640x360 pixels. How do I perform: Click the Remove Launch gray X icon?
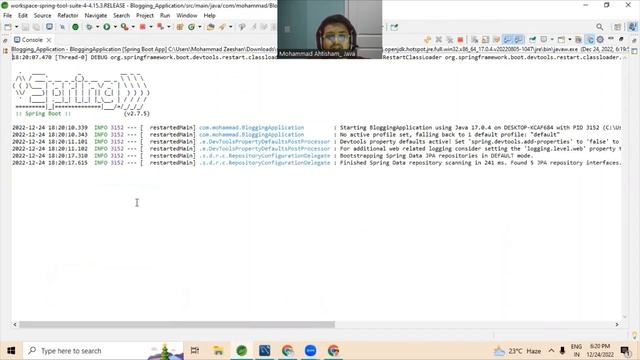click(439, 40)
